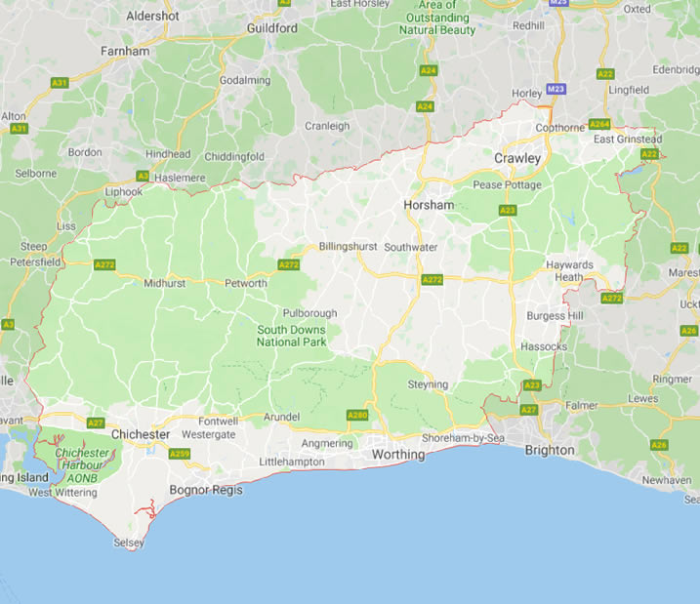Click the Horsham town label

[429, 205]
